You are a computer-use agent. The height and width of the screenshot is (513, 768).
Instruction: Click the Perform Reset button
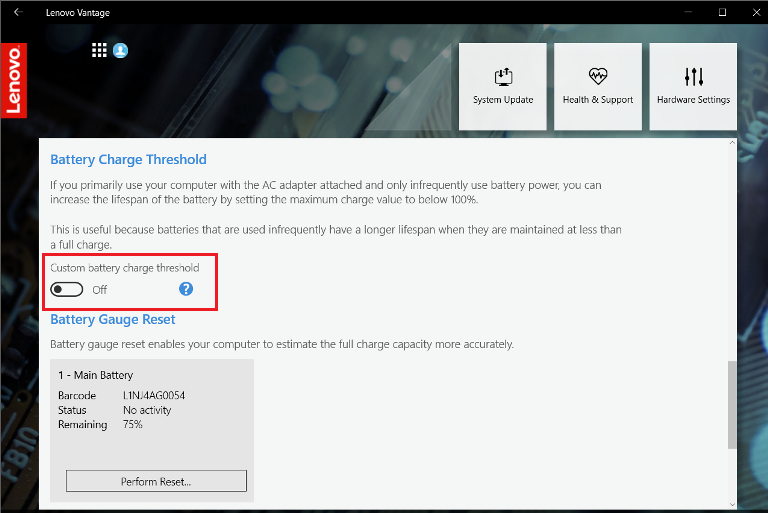click(156, 481)
